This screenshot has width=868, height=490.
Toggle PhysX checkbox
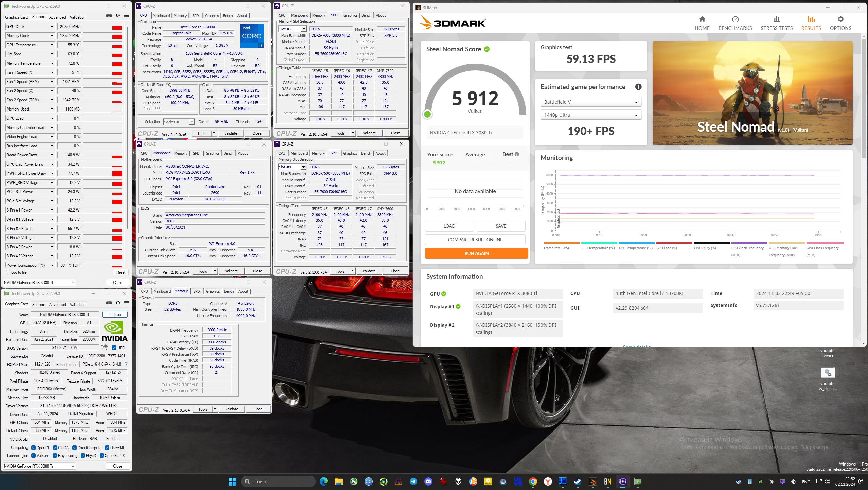click(x=83, y=456)
